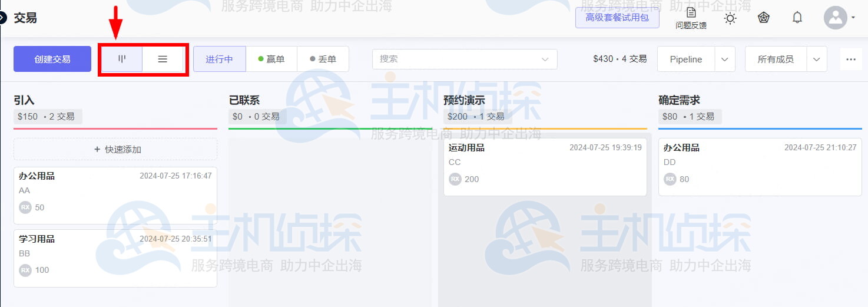
Task: Click RX avatar on the BB deal card
Action: tap(25, 270)
